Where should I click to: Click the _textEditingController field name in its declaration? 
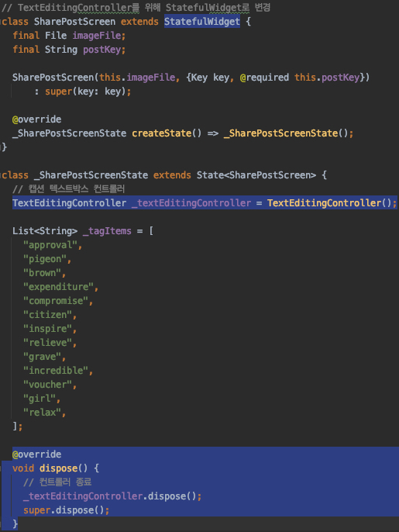click(191, 203)
